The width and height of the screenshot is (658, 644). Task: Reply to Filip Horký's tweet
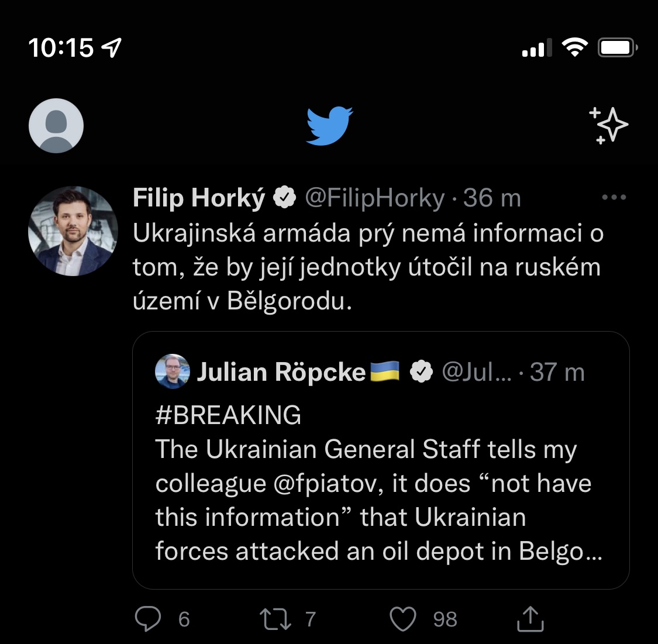coord(148,619)
